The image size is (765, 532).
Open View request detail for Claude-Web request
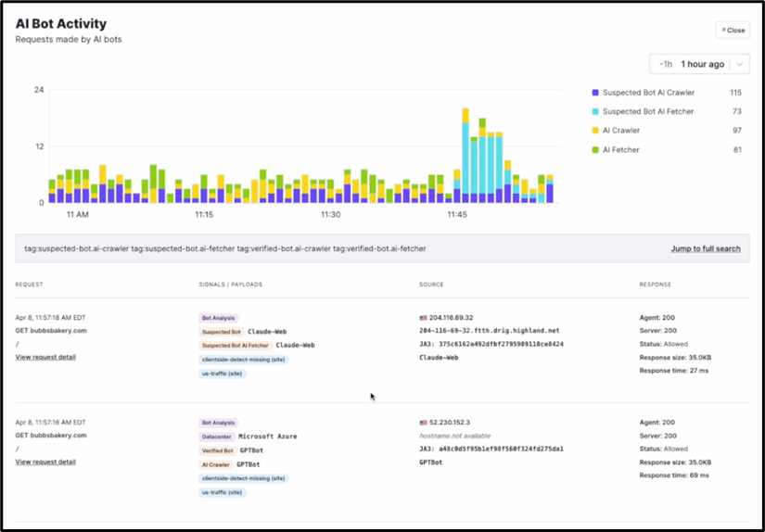(x=45, y=357)
